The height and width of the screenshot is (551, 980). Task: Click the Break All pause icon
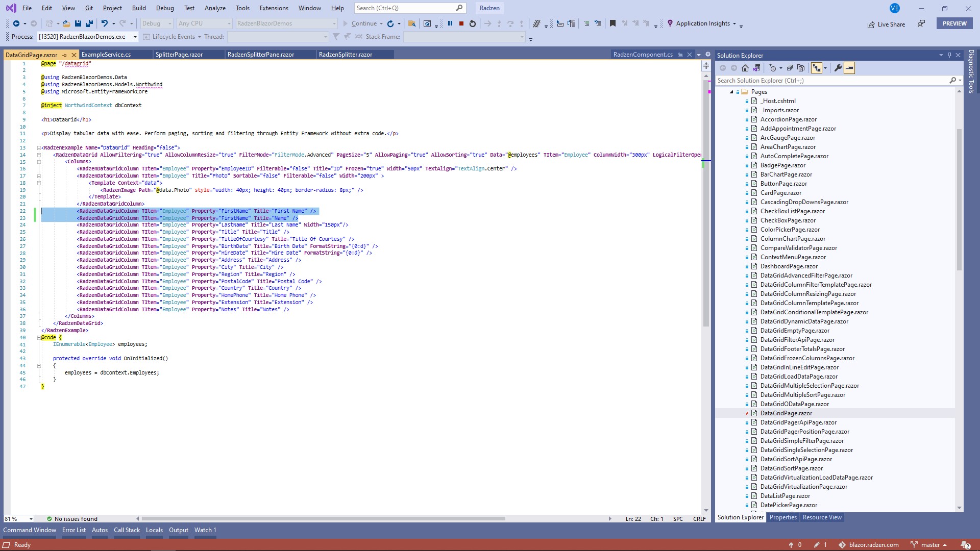[451, 23]
